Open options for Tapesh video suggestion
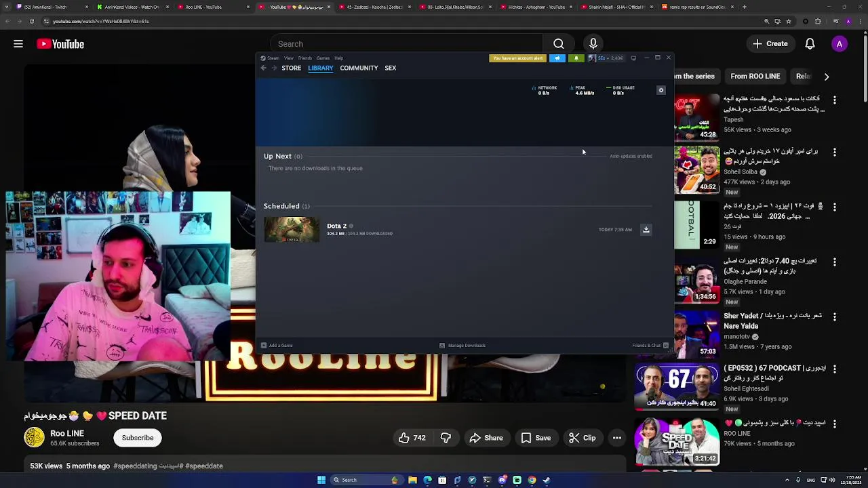 (835, 100)
